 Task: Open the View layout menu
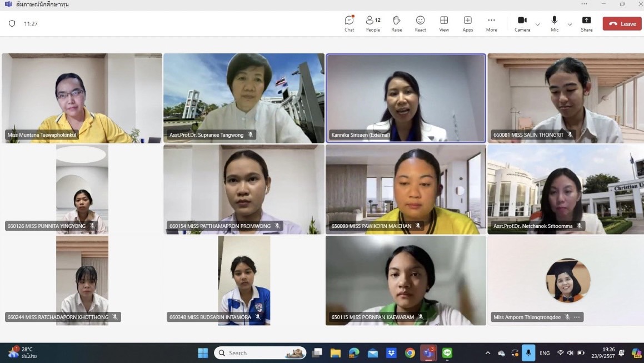click(444, 23)
